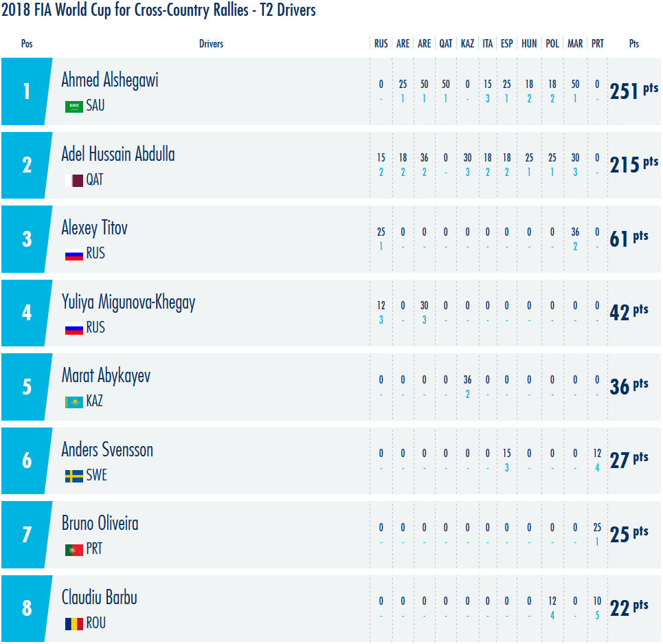Open Ahmed Alshegawi driver name
Image resolution: width=663 pixels, height=644 pixels.
click(x=110, y=80)
